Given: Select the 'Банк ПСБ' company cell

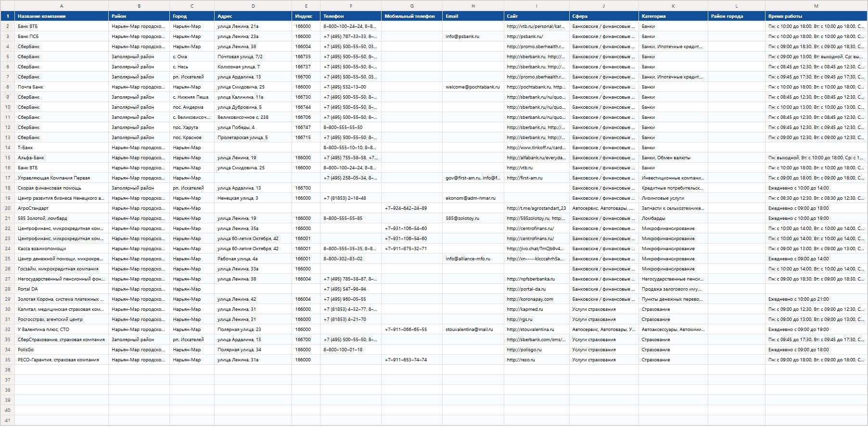Looking at the screenshot, I should pyautogui.click(x=62, y=37).
